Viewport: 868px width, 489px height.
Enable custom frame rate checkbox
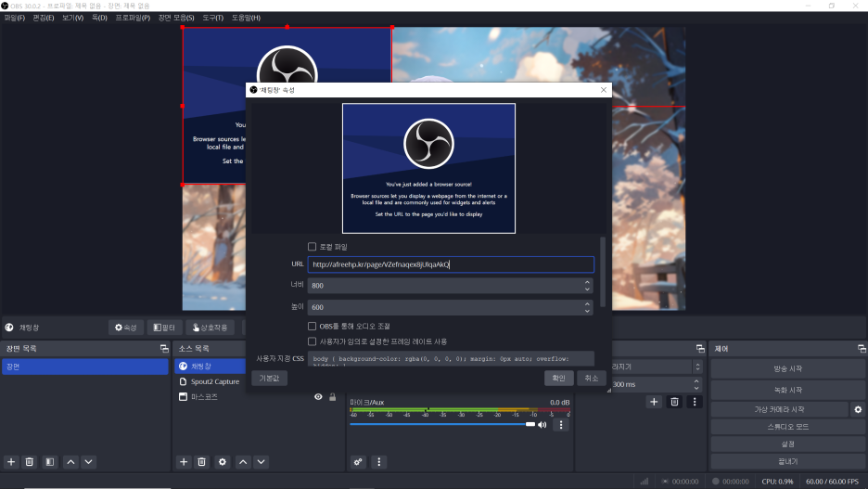(x=313, y=341)
